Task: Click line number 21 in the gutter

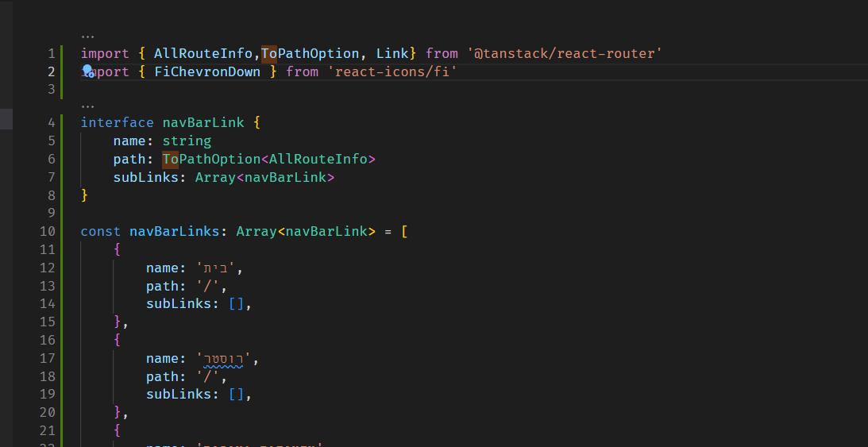Action: click(48, 430)
